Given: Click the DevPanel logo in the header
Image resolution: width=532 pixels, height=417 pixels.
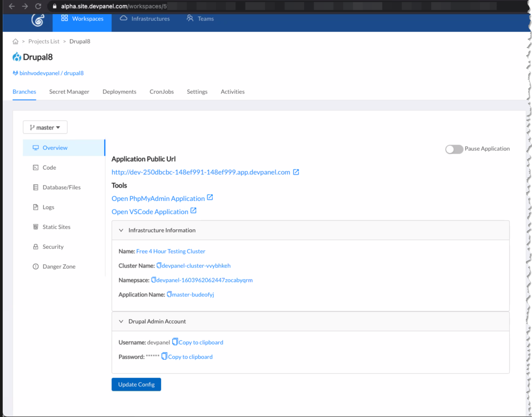Looking at the screenshot, I should (x=38, y=20).
